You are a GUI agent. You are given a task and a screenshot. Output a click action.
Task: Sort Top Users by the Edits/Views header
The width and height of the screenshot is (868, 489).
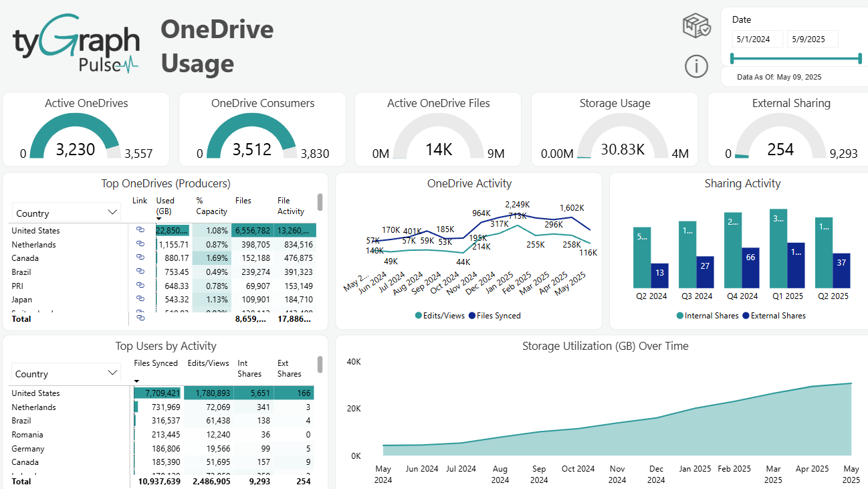click(x=208, y=363)
